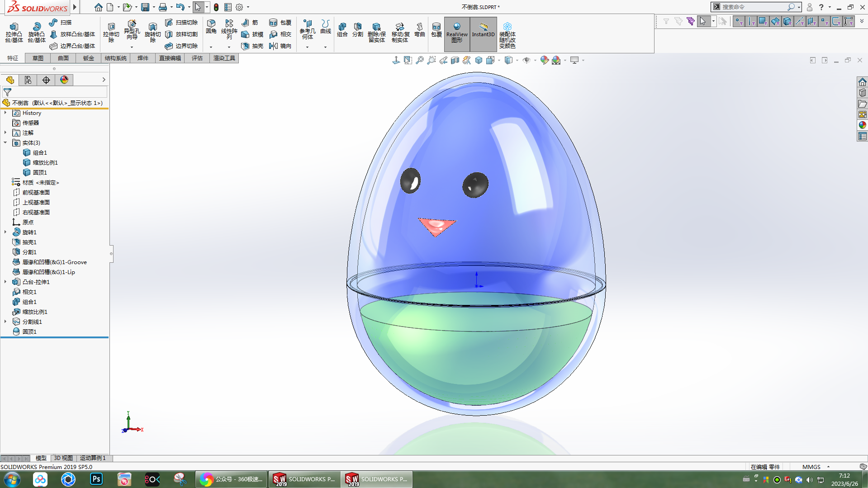Toggle the filter edges selection filter
Screen dimensions: 868x488
click(x=751, y=21)
